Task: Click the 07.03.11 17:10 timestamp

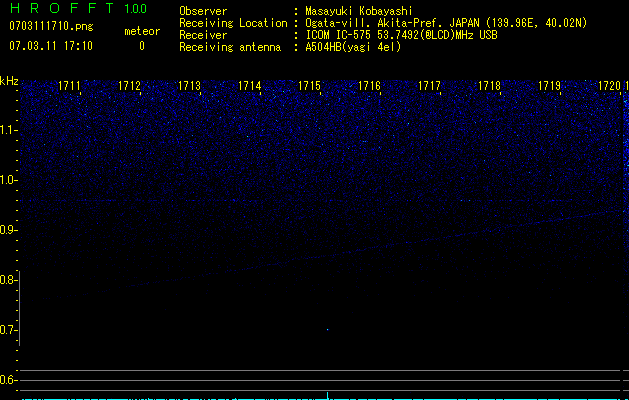Action: click(51, 46)
